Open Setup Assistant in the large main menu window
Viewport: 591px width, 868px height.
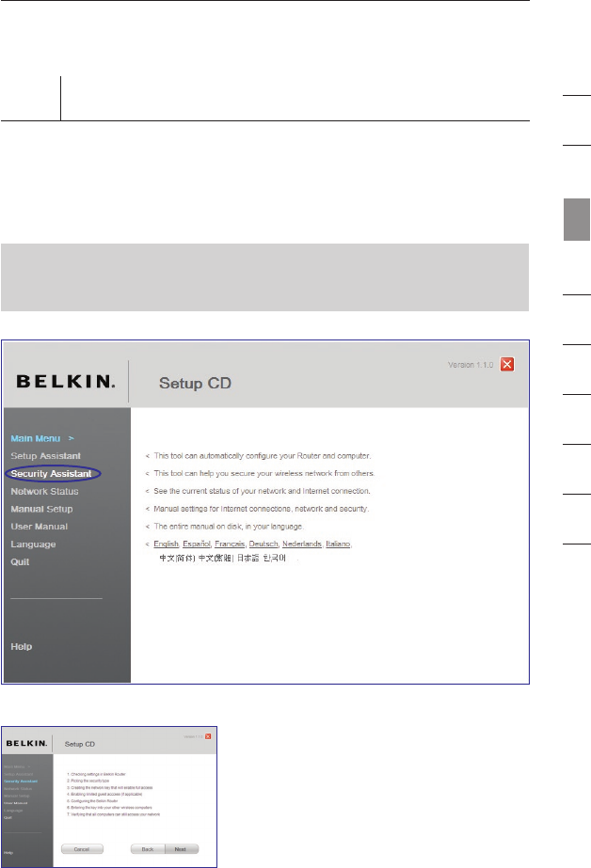coord(45,455)
